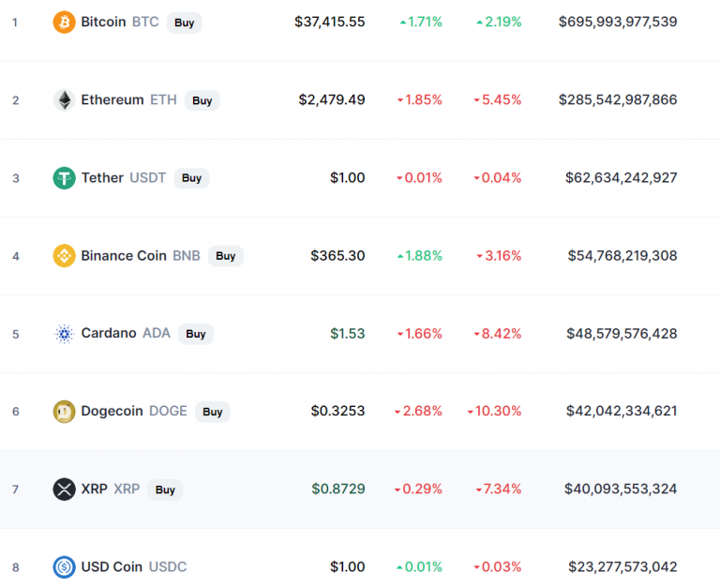Click Dogecoin 10.30% change value
720x588 pixels.
(495, 411)
